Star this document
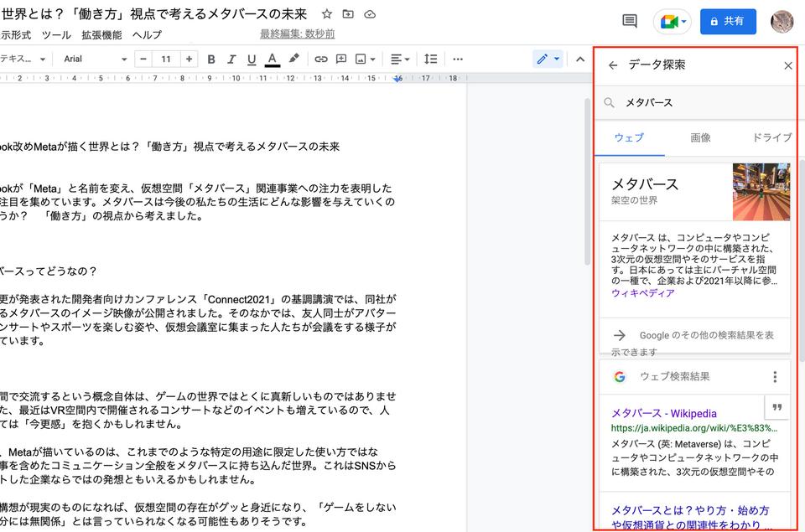Image resolution: width=805 pixels, height=532 pixels. coord(326,14)
